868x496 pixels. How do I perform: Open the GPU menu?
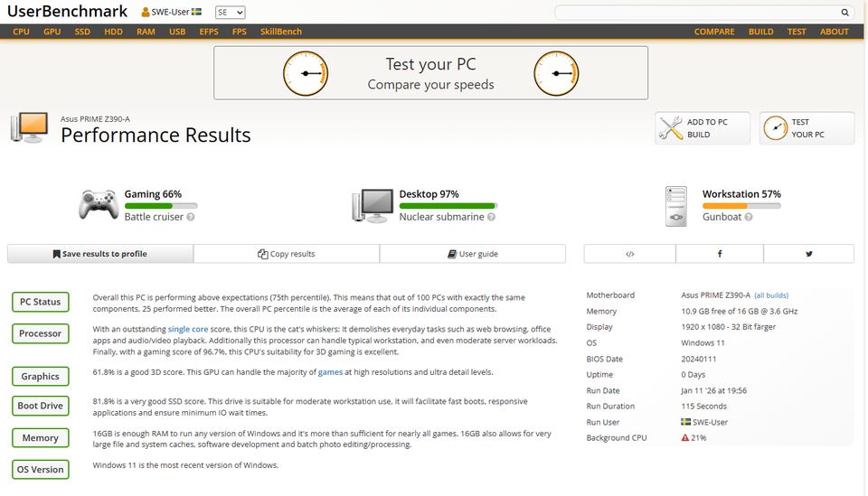coord(52,32)
